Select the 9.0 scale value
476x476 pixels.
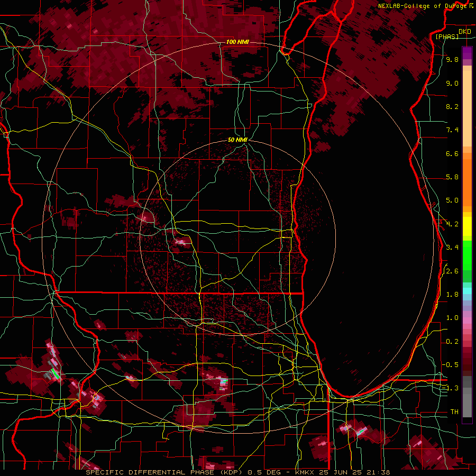point(452,84)
